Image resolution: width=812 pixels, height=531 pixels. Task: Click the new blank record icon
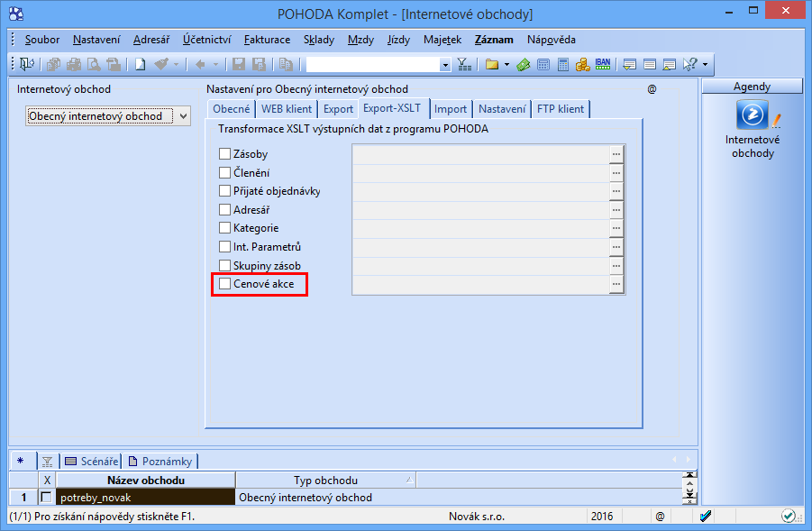point(140,64)
